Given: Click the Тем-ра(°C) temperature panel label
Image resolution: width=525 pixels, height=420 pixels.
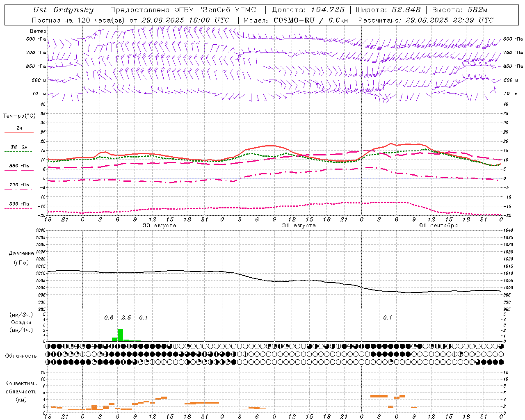Looking at the screenshot, I should point(19,116).
